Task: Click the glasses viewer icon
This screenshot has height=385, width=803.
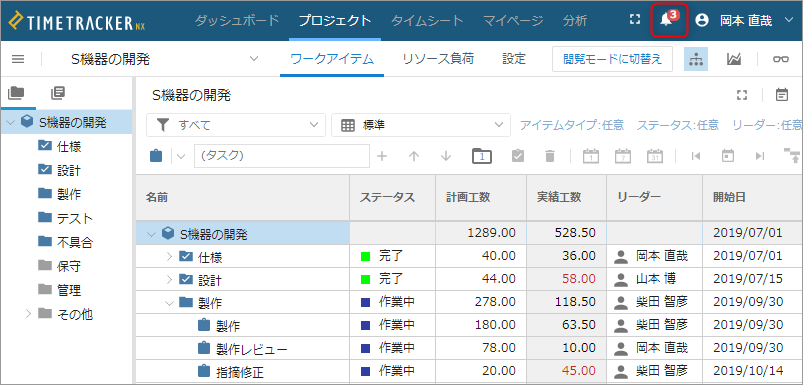Action: click(x=781, y=59)
